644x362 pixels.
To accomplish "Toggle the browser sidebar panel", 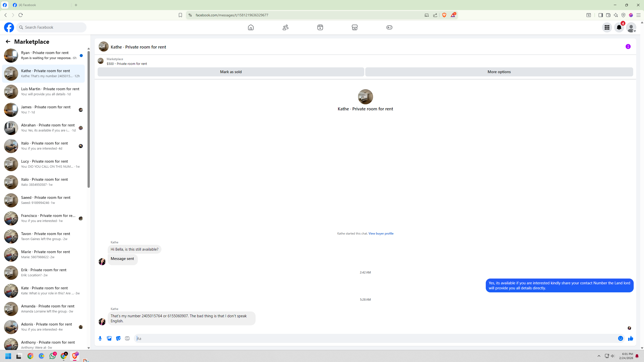I will coord(600,15).
